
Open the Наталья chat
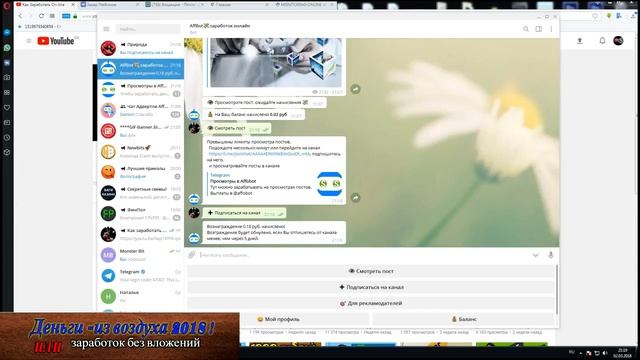tap(140, 296)
